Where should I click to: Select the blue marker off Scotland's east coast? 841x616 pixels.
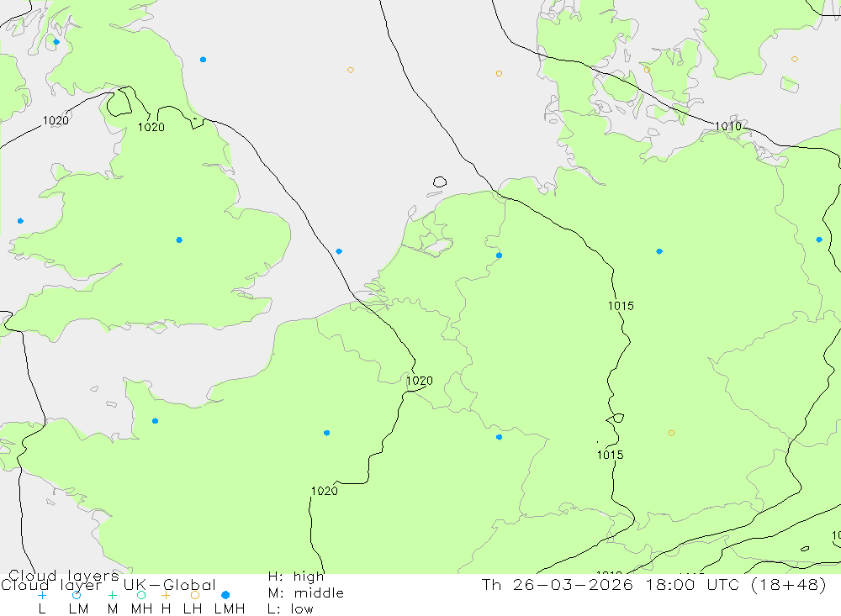click(203, 60)
